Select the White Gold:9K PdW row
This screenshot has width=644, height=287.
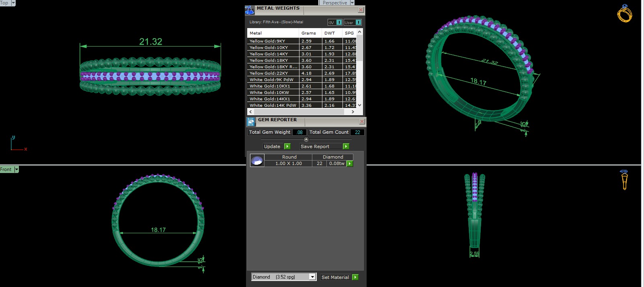point(302,79)
